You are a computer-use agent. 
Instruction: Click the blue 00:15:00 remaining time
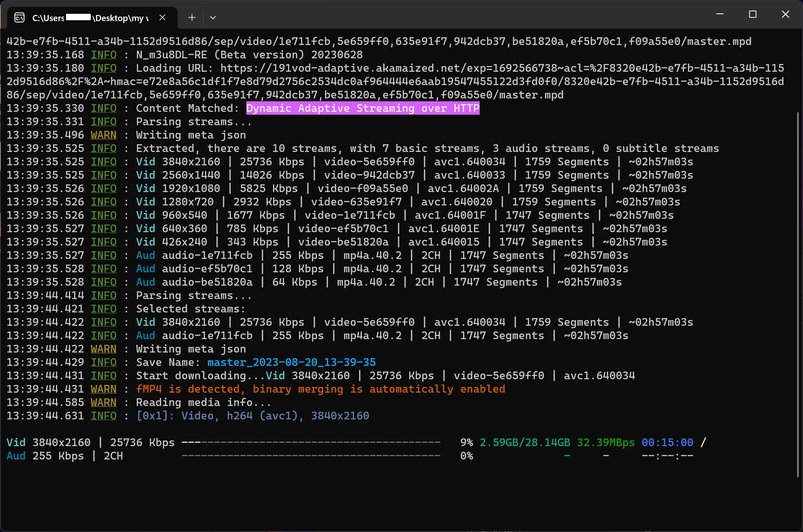667,442
